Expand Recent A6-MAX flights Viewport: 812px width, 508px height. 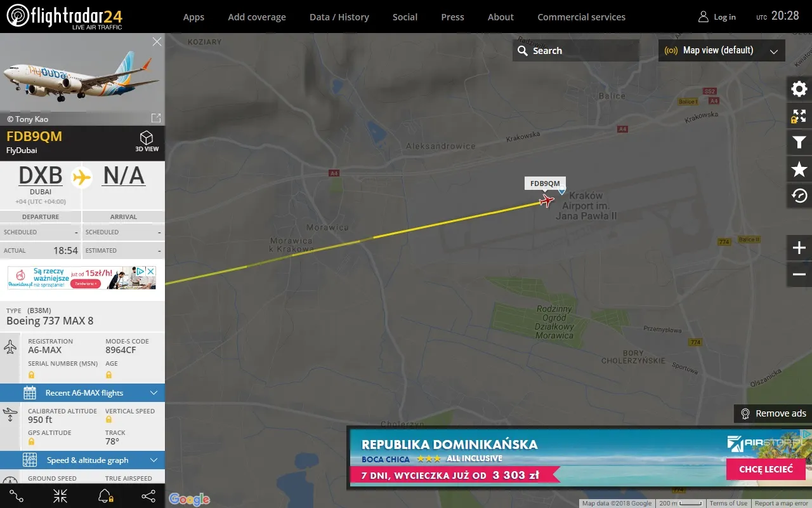[82, 392]
